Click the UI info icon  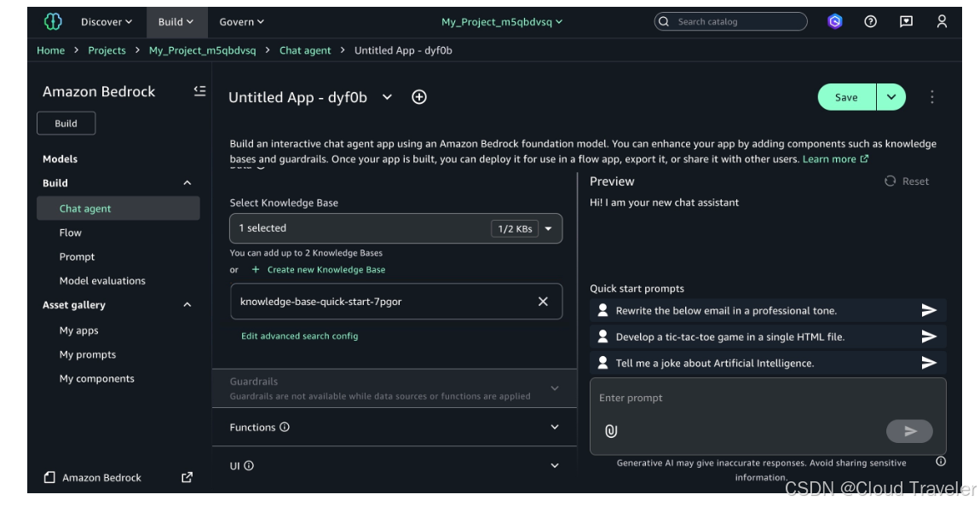[x=249, y=465]
